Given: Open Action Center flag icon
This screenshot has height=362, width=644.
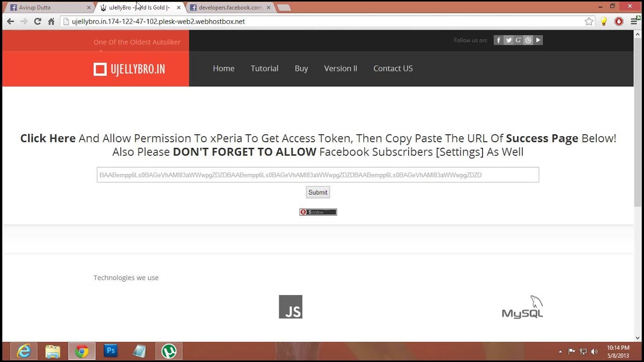Looking at the screenshot, I should (572, 351).
